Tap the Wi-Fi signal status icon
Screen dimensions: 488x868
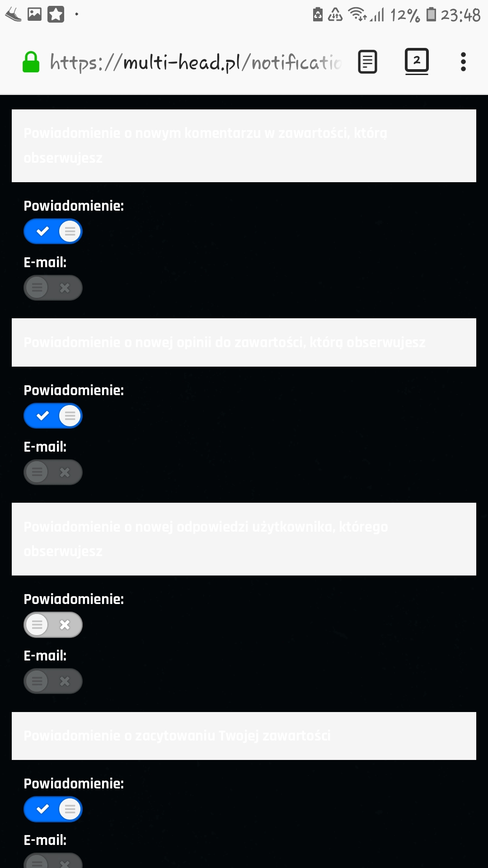(x=357, y=14)
